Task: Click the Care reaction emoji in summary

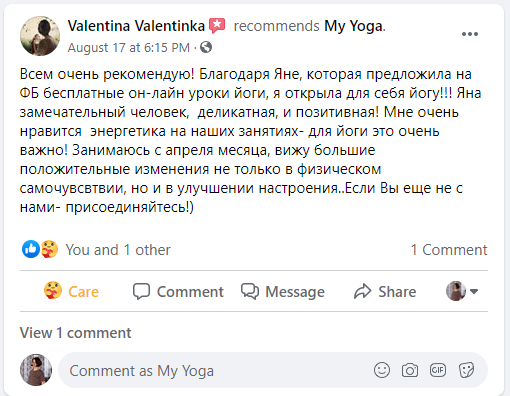Action: (x=49, y=249)
